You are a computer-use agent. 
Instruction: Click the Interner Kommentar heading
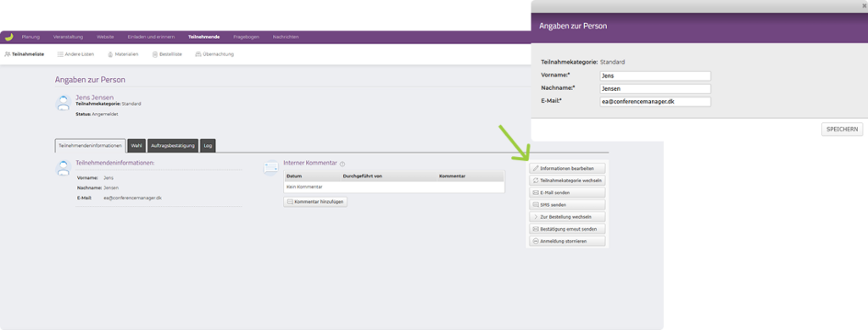(x=310, y=164)
